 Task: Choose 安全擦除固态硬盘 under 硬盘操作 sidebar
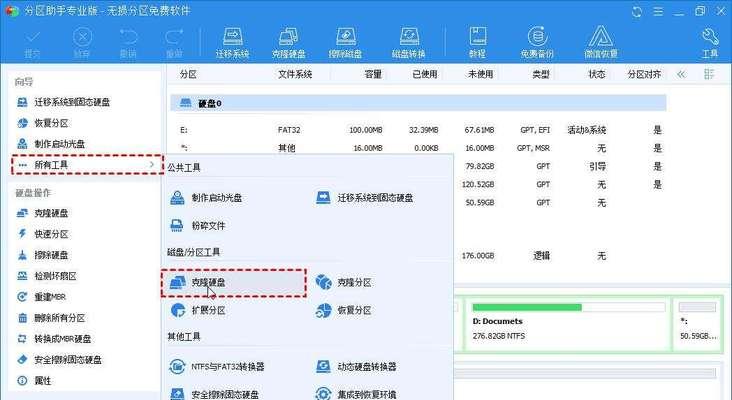(59, 360)
